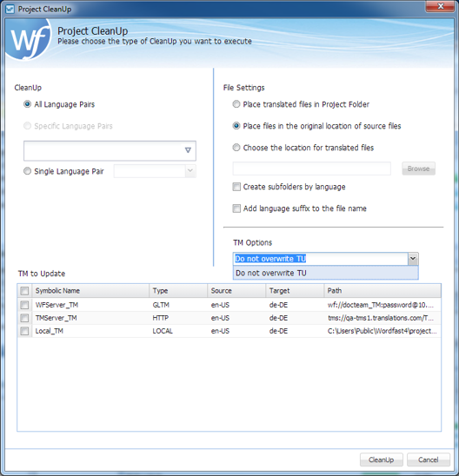
Task: Select the All Language Pairs radio button
Action: click(27, 104)
